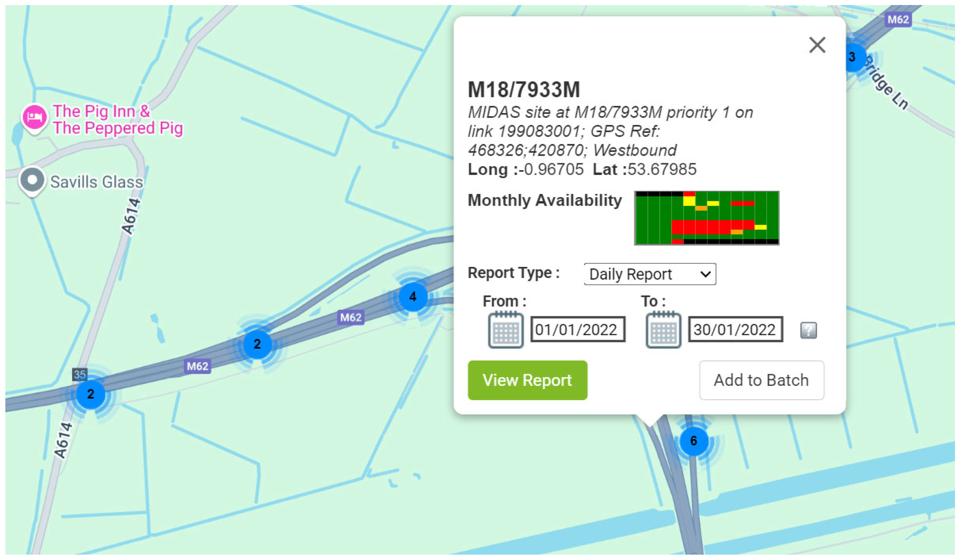Viewport: 960px width, 560px height.
Task: Click the Savills Glass text label
Action: [96, 182]
